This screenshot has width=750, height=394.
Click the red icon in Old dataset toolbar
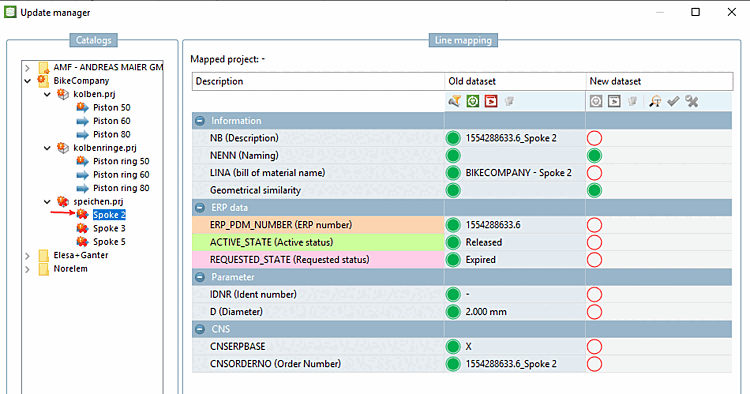coord(491,101)
